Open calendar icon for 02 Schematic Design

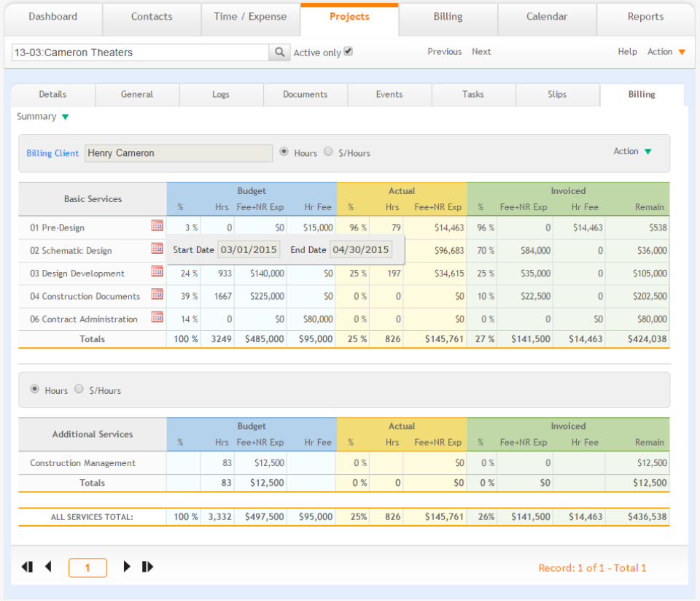(157, 248)
